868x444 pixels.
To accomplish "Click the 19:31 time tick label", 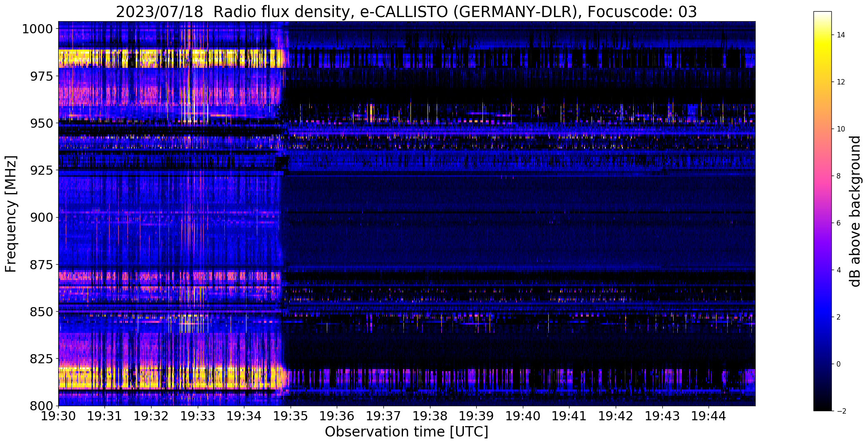I will pyautogui.click(x=105, y=416).
